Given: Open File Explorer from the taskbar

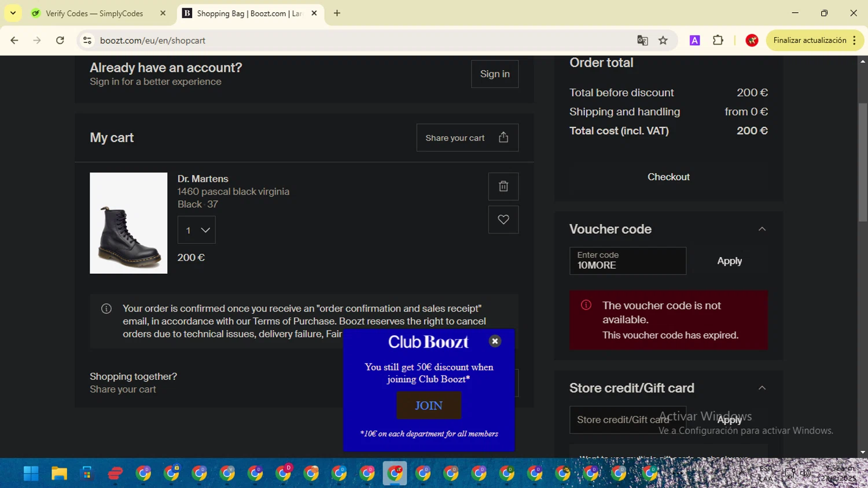Looking at the screenshot, I should 59,474.
